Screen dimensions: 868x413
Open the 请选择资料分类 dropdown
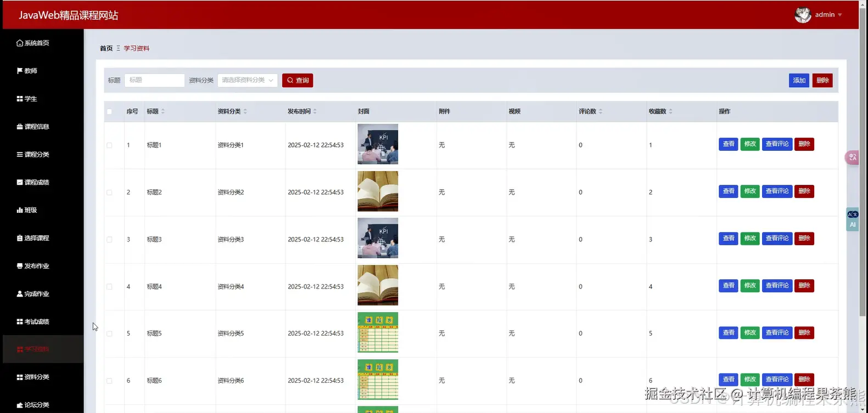248,80
